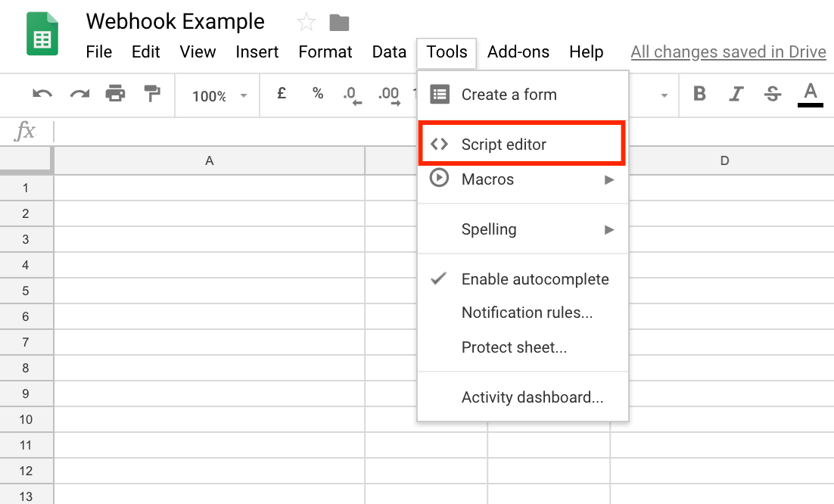834x504 pixels.
Task: Toggle italic formatting
Action: [x=735, y=95]
